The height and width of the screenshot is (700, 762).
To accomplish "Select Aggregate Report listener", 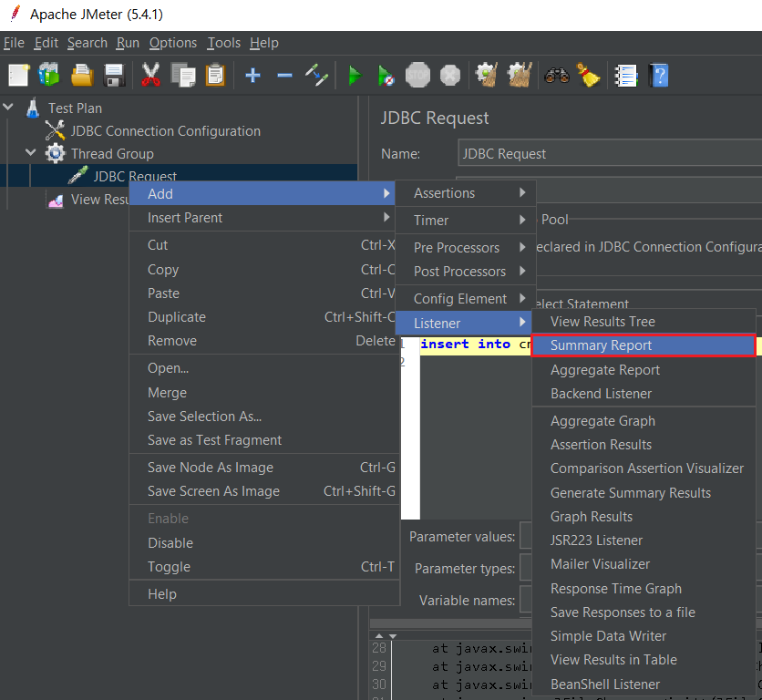I will (644, 370).
